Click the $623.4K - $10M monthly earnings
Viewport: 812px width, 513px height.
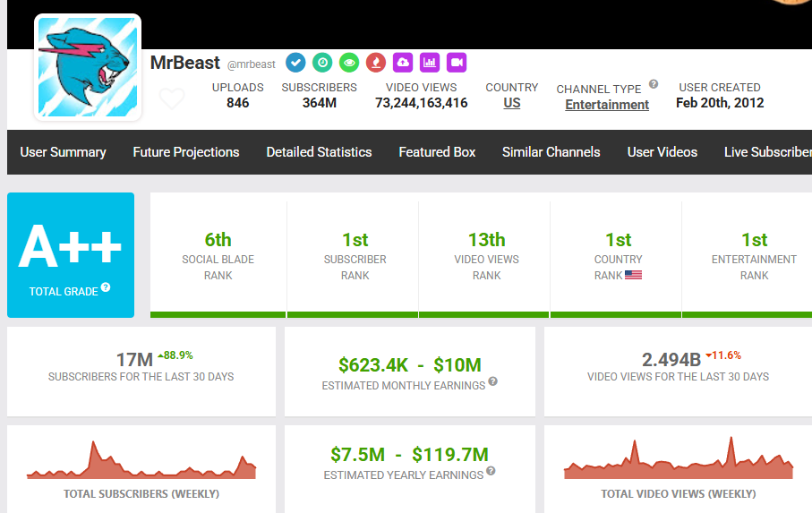[x=410, y=365]
